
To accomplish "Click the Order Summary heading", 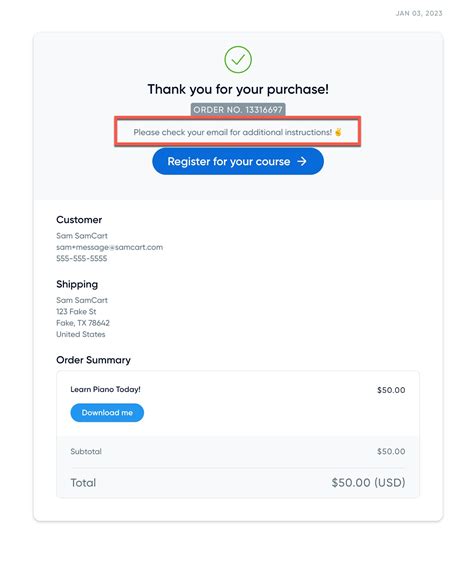I will click(93, 360).
